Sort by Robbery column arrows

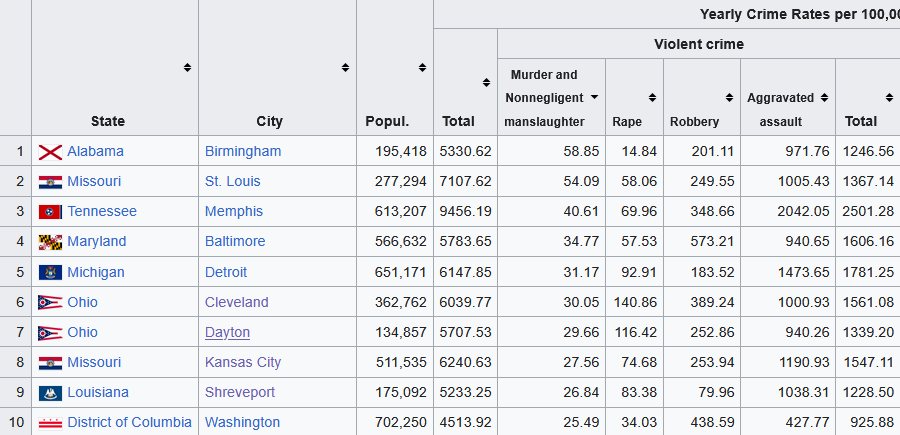(730, 97)
